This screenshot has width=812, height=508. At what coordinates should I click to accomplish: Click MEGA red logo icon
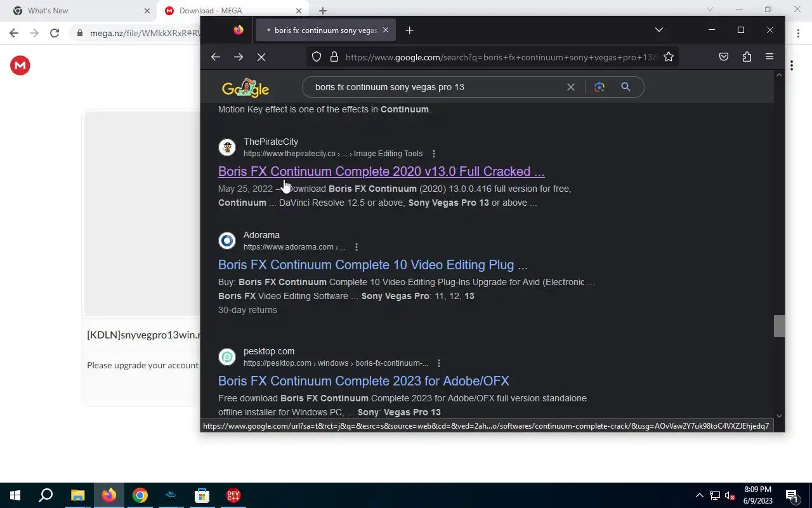(20, 65)
